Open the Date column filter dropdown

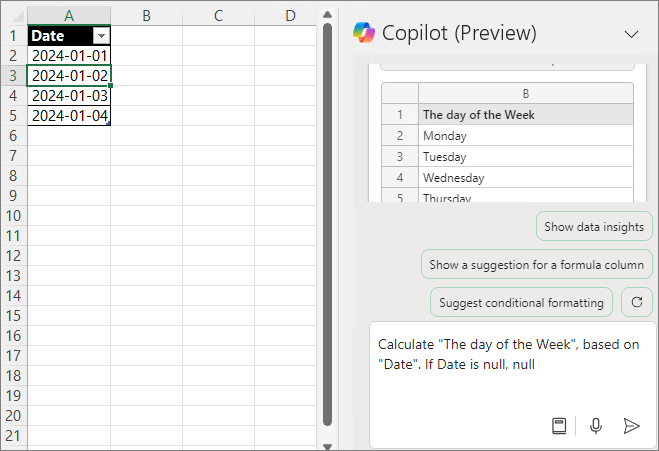[100, 35]
